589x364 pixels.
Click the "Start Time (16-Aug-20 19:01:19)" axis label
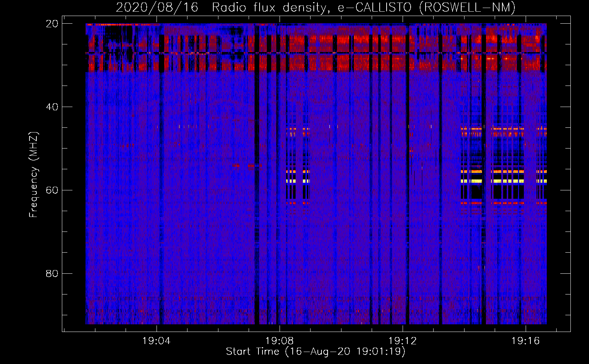pyautogui.click(x=316, y=352)
